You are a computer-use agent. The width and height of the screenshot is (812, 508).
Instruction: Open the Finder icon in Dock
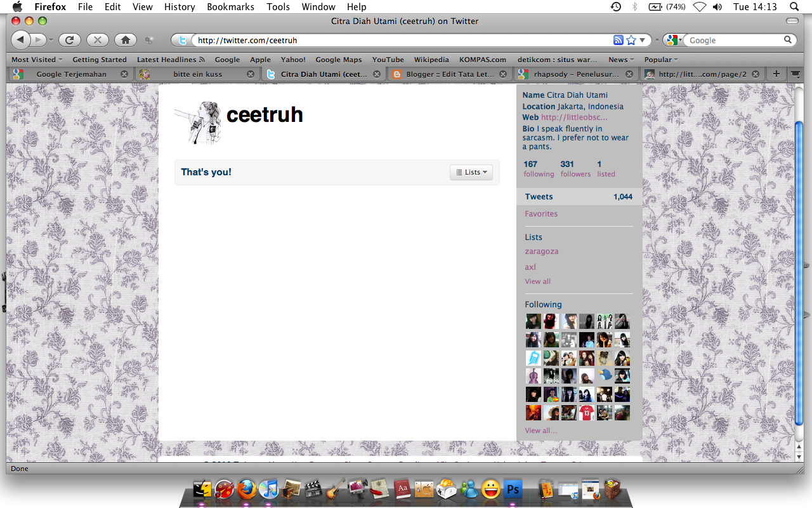coord(203,490)
